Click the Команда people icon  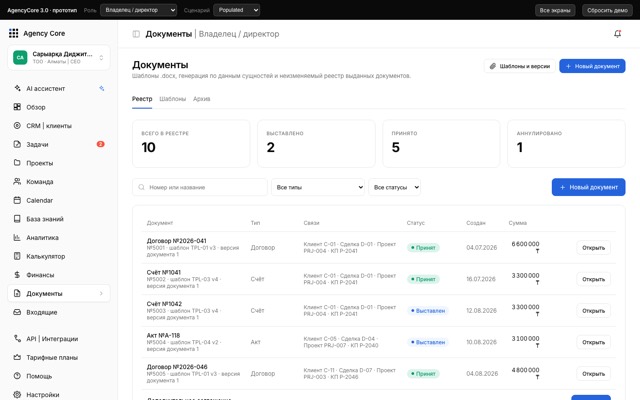(17, 181)
